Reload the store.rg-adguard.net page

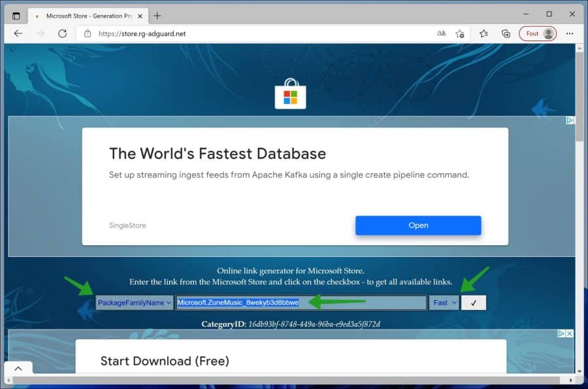[63, 33]
